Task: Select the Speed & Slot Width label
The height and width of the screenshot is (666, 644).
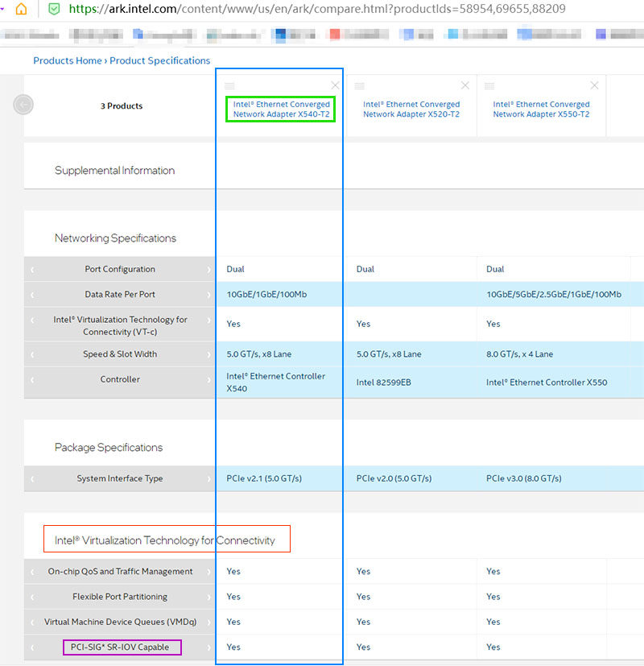Action: point(120,354)
